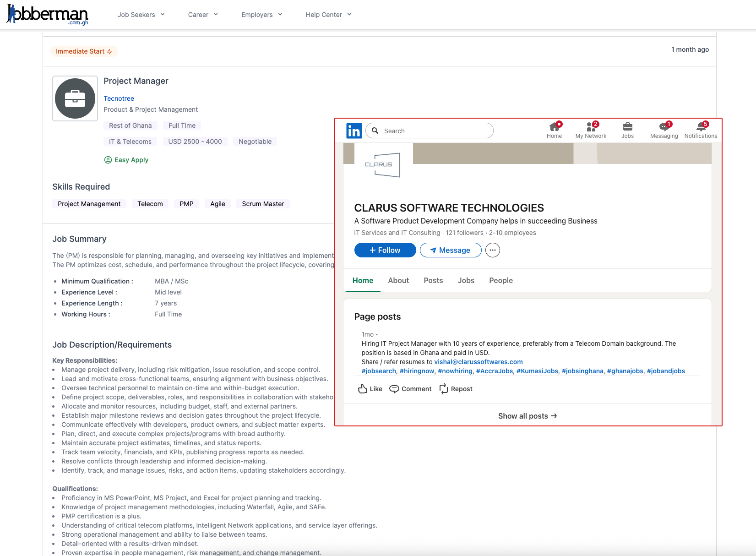Image resolution: width=756 pixels, height=556 pixels.
Task: Click the #ghanajobs hashtag
Action: 625,371
